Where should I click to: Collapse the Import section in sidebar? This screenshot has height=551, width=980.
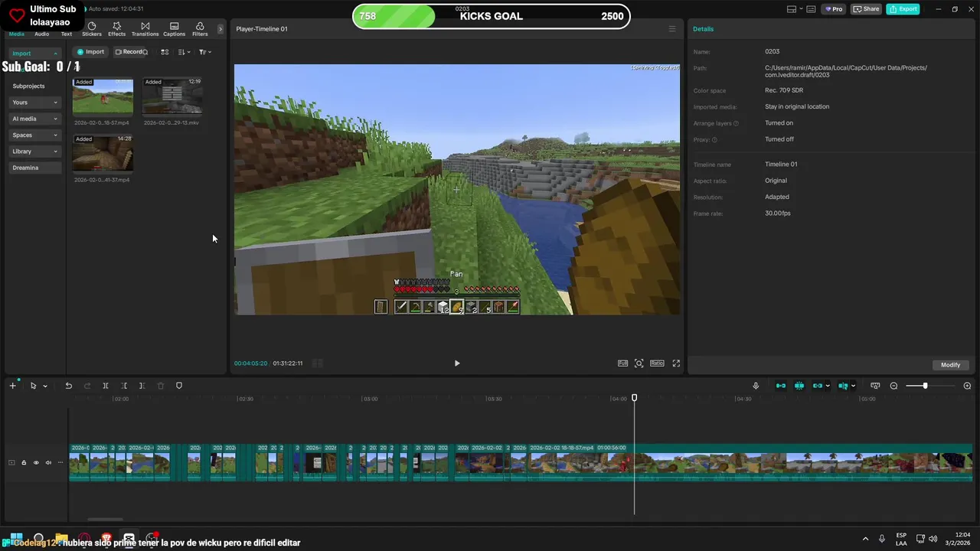(x=55, y=54)
